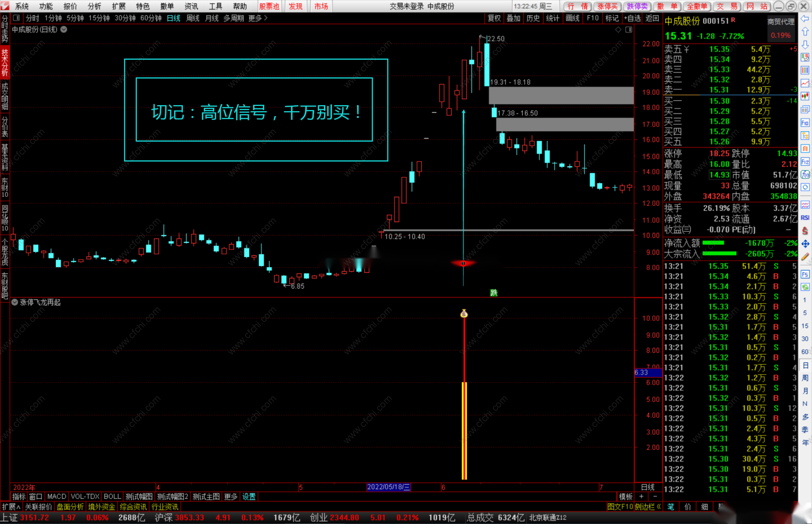Click the 涨停买 button

click(607, 6)
